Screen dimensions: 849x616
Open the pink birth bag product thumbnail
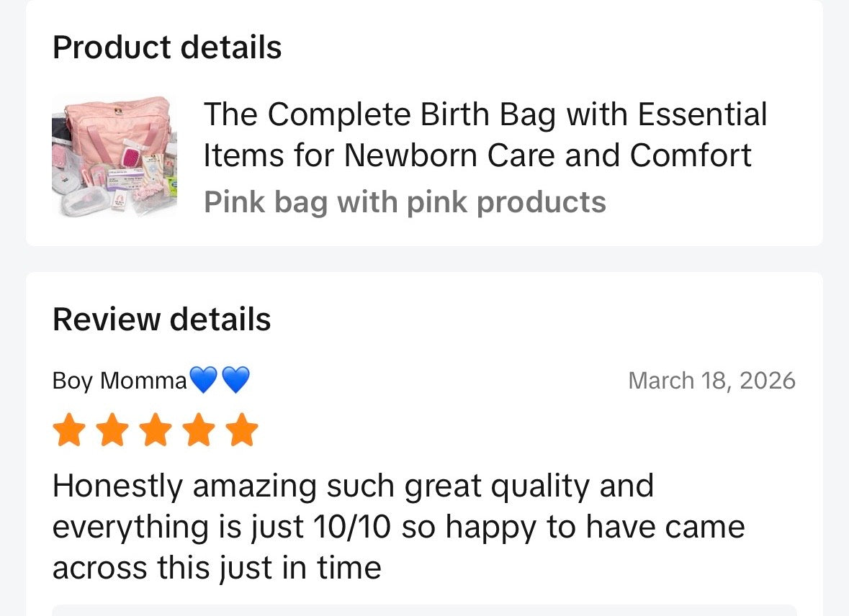pyautogui.click(x=114, y=156)
